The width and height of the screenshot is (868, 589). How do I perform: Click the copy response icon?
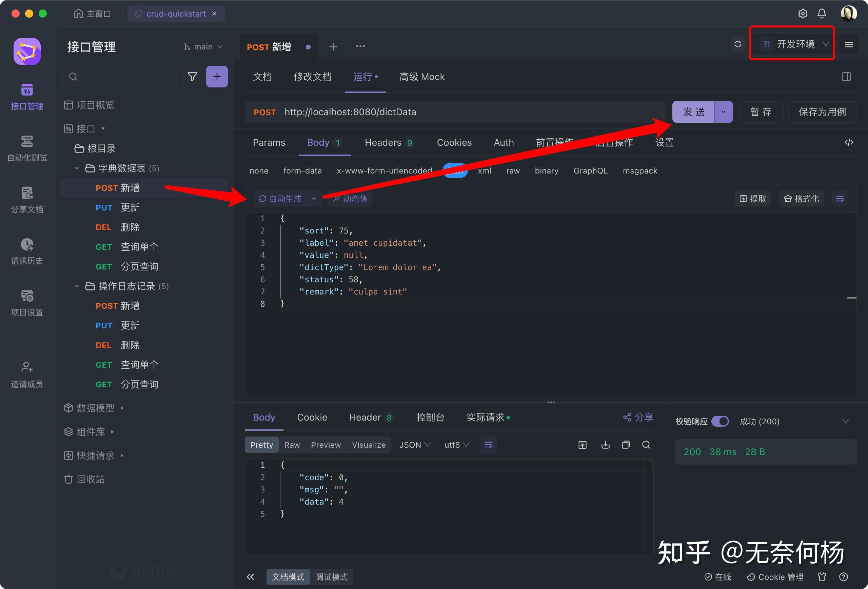pyautogui.click(x=626, y=445)
